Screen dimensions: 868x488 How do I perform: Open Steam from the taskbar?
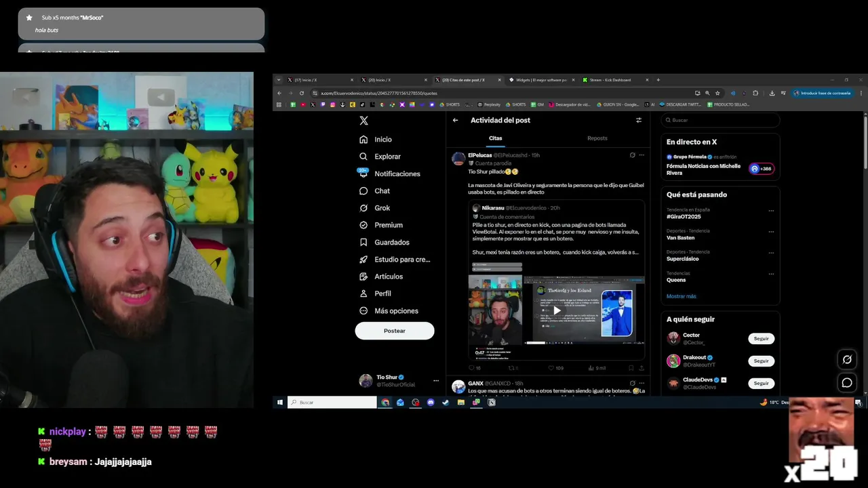point(446,403)
